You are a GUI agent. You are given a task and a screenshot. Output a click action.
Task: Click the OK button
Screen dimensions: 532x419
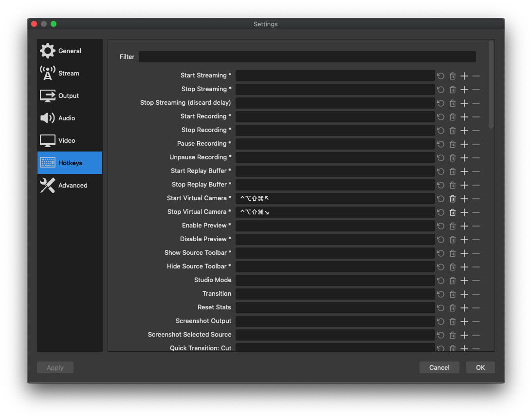(480, 367)
